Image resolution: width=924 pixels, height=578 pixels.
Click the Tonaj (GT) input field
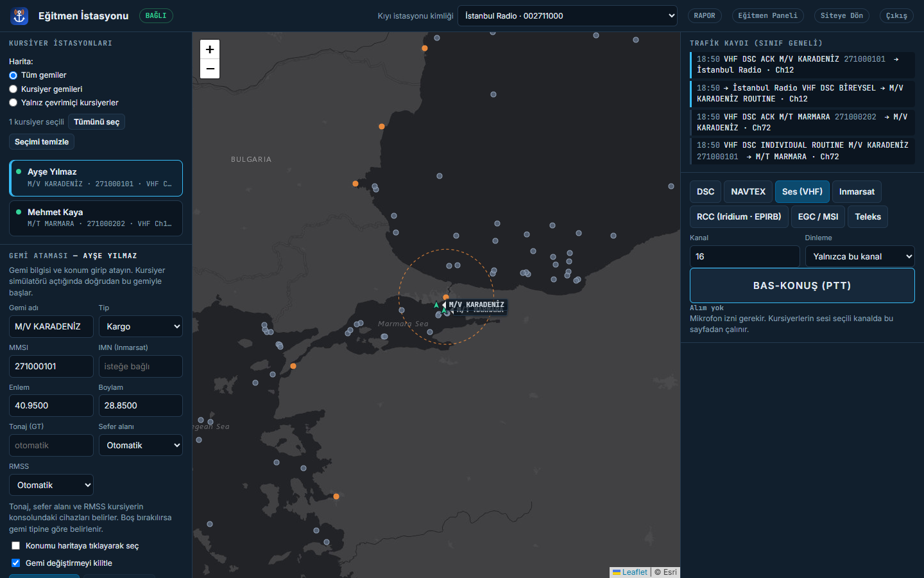51,445
